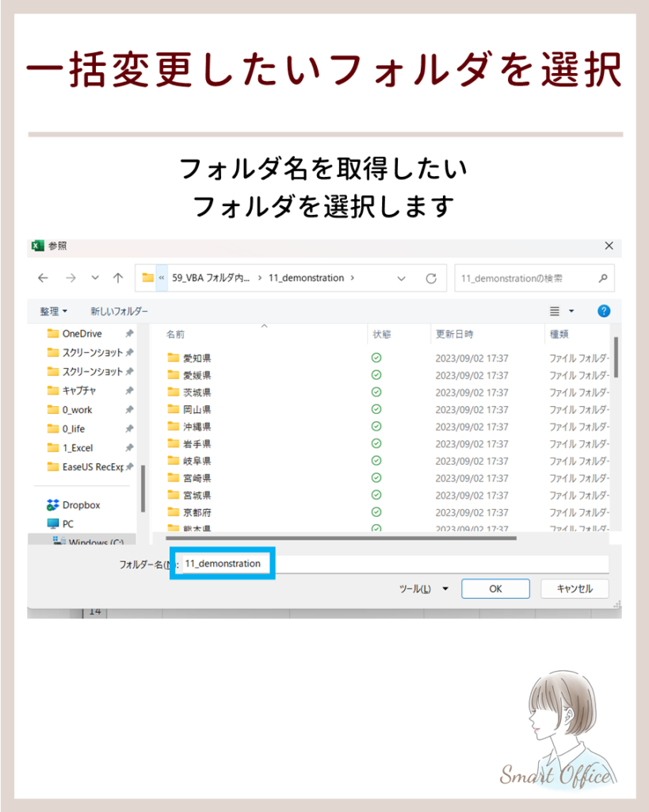The image size is (649, 812).
Task: Select the Dropbox item in sidebar
Action: (79, 505)
